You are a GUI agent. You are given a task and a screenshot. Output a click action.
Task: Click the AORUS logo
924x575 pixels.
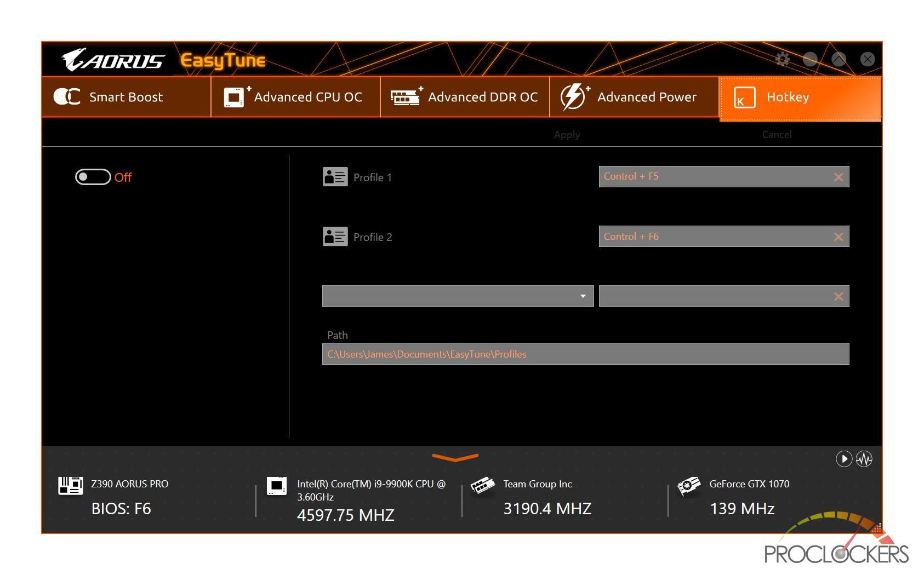[x=113, y=60]
